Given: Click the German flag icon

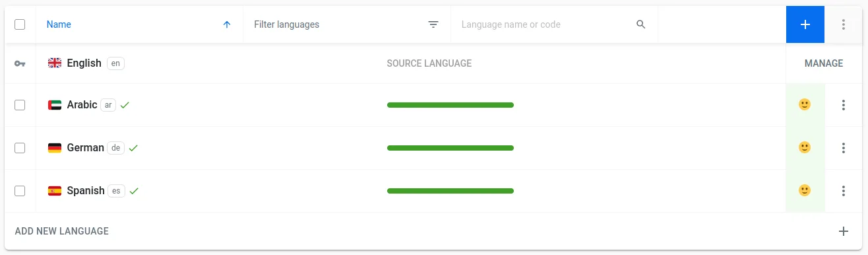Looking at the screenshot, I should click(55, 148).
